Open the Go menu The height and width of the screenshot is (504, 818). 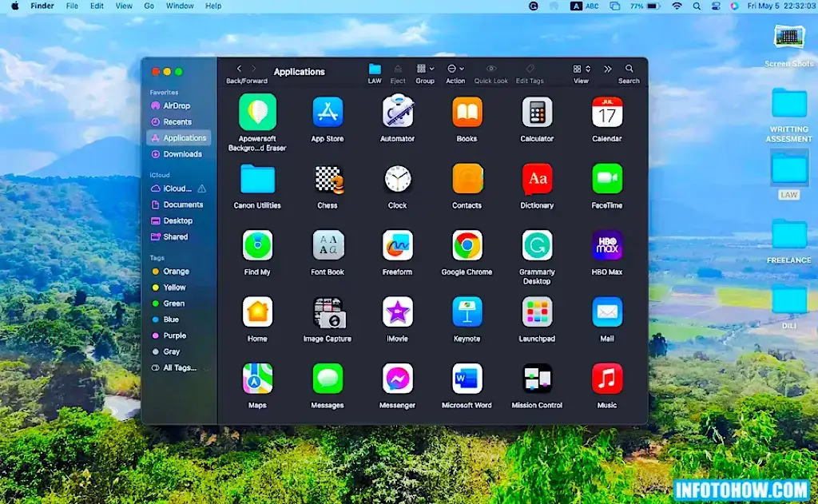(149, 6)
